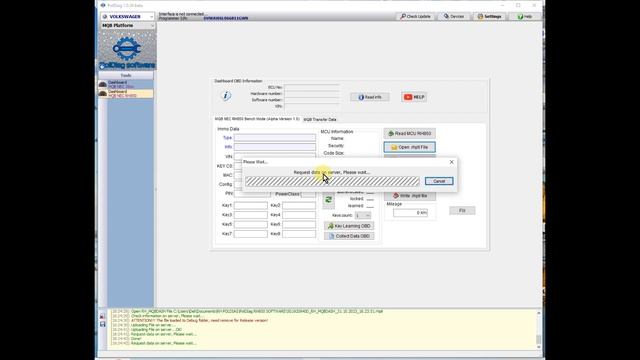Click the Key4 input field
The image size is (640, 360).
point(299,215)
